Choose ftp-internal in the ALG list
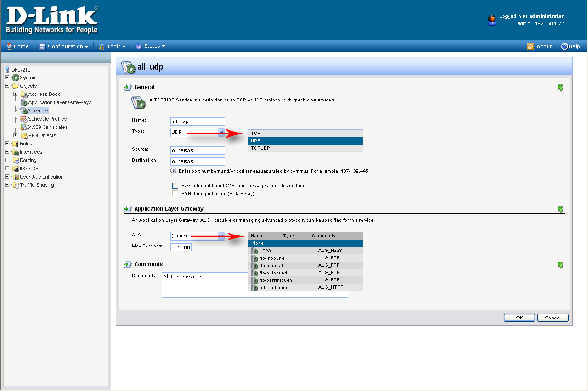This screenshot has width=588, height=391. 305,265
